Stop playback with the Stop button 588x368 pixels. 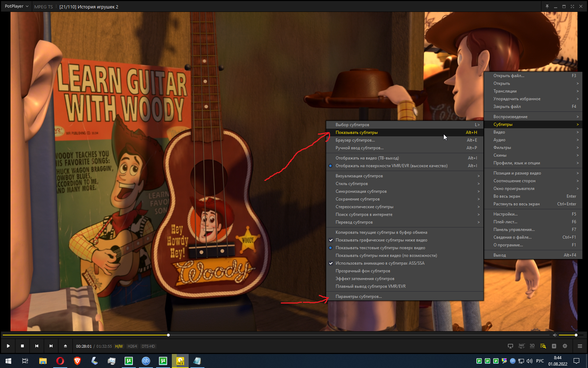click(22, 346)
